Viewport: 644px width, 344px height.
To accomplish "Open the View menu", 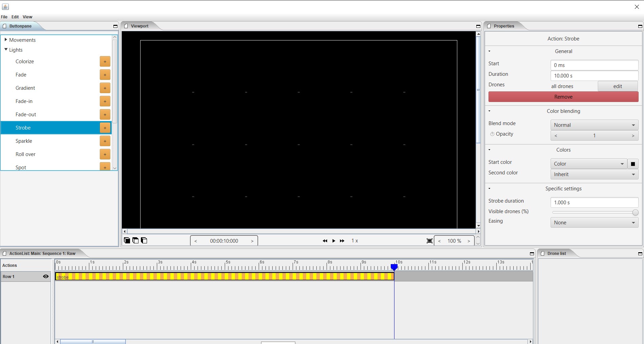I will 27,17.
